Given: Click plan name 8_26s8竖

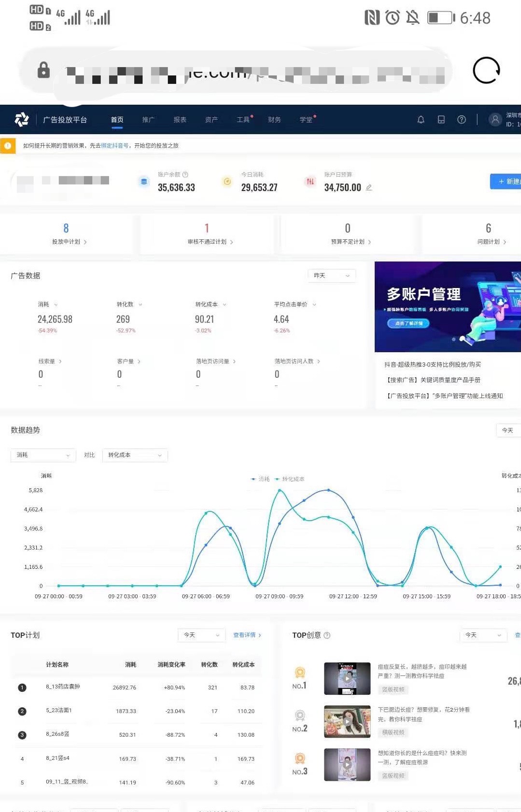Looking at the screenshot, I should (57, 734).
